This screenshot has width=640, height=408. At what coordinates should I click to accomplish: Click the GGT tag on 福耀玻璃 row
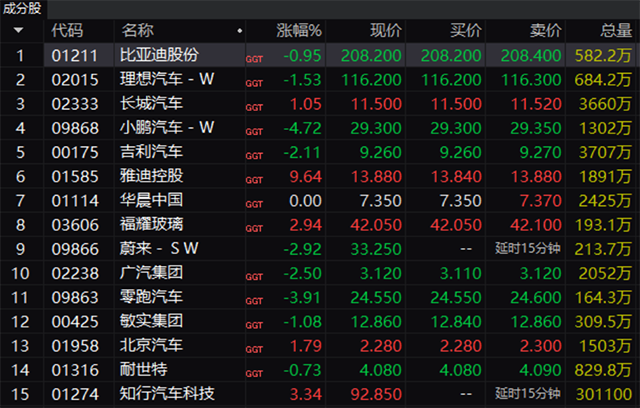coord(254,229)
